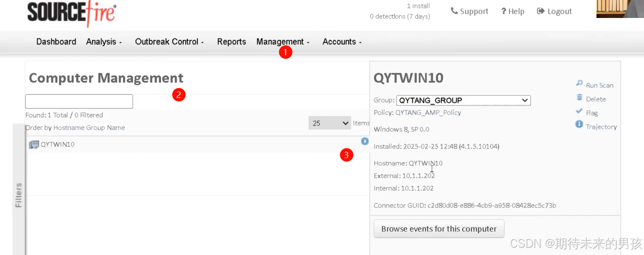Expand the Outbreak Control menu

[170, 42]
